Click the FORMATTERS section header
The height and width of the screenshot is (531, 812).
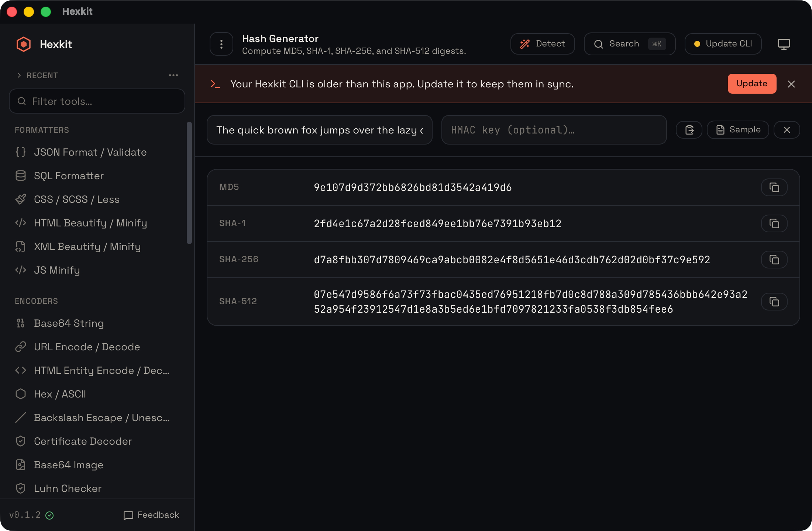pos(42,130)
